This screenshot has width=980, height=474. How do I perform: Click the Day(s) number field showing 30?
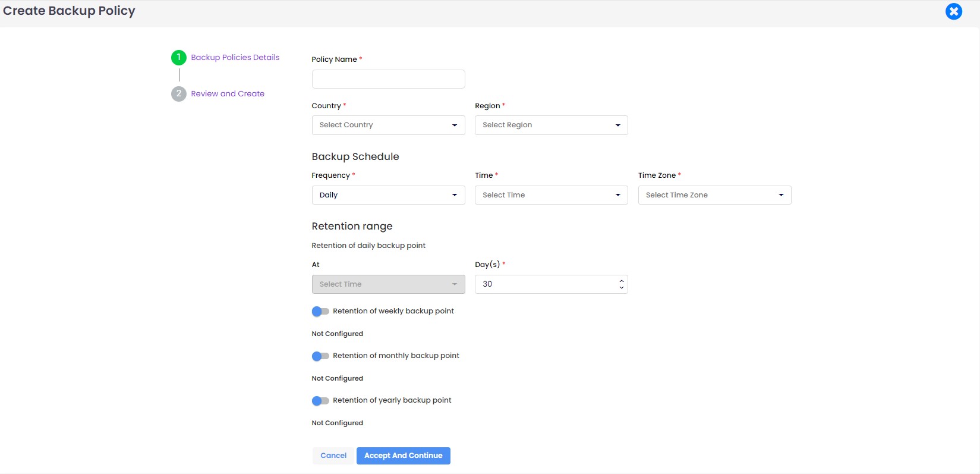tap(551, 284)
